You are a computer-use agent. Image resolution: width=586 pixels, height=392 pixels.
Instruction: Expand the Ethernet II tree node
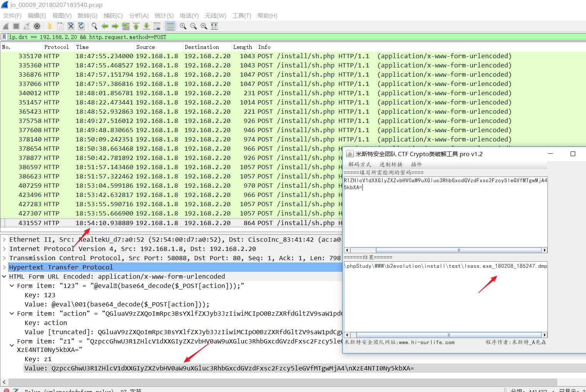4,239
